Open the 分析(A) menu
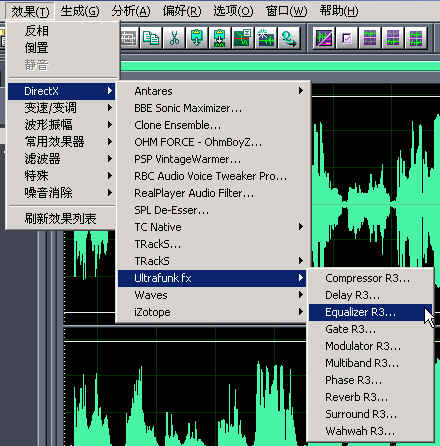The width and height of the screenshot is (440, 446). click(131, 11)
